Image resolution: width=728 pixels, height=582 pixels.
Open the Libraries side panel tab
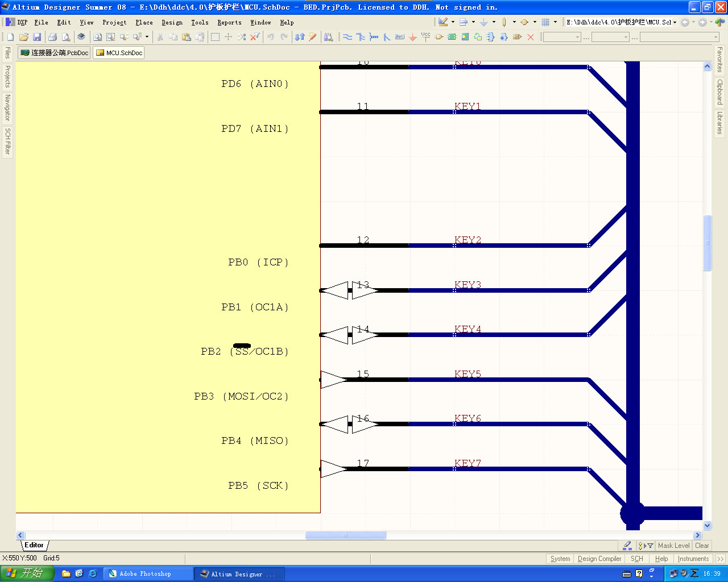pos(719,123)
